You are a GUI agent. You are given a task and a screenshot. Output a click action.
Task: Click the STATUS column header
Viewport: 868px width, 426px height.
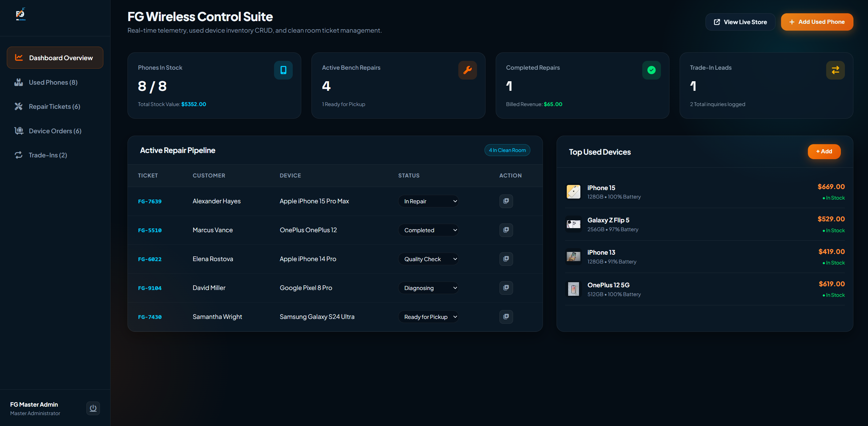point(409,176)
